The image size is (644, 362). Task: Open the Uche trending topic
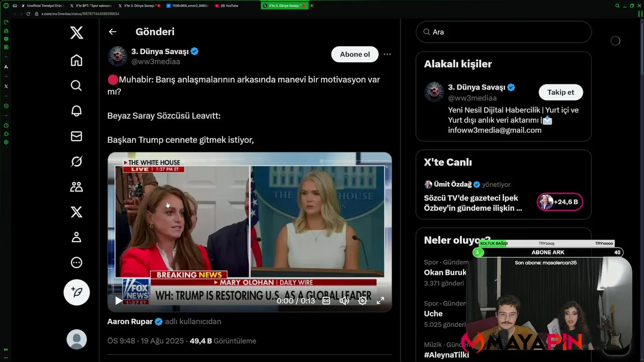(433, 313)
